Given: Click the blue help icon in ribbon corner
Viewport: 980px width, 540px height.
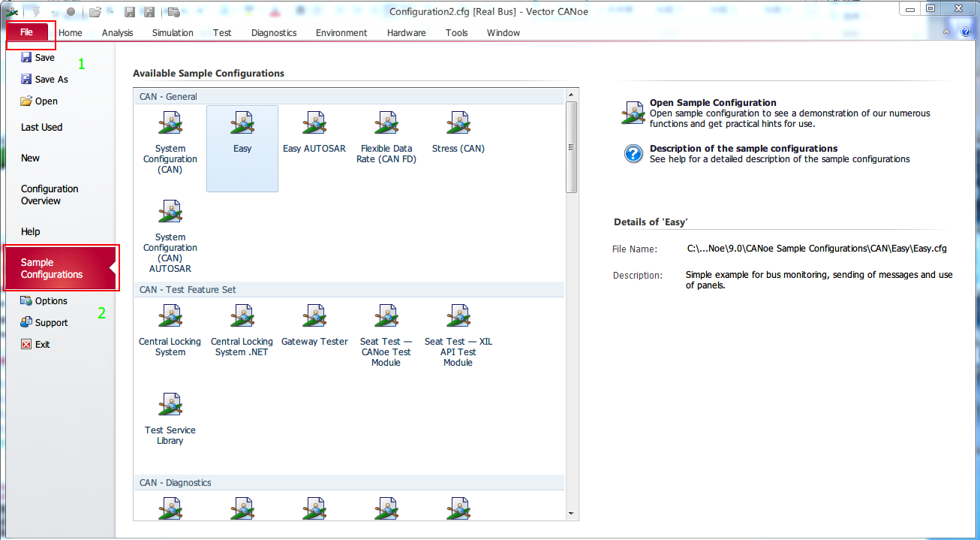Looking at the screenshot, I should (966, 32).
